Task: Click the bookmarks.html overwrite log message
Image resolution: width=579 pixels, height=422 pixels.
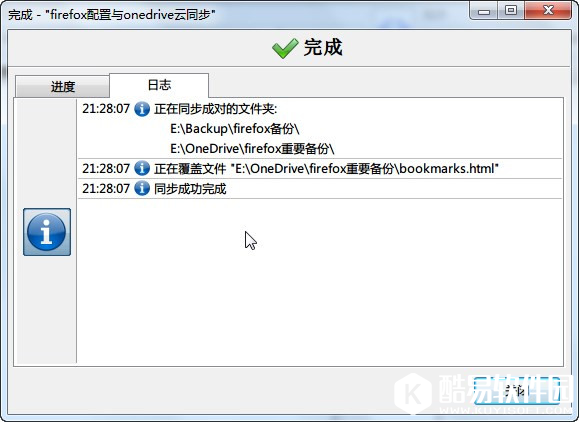Action: point(326,169)
